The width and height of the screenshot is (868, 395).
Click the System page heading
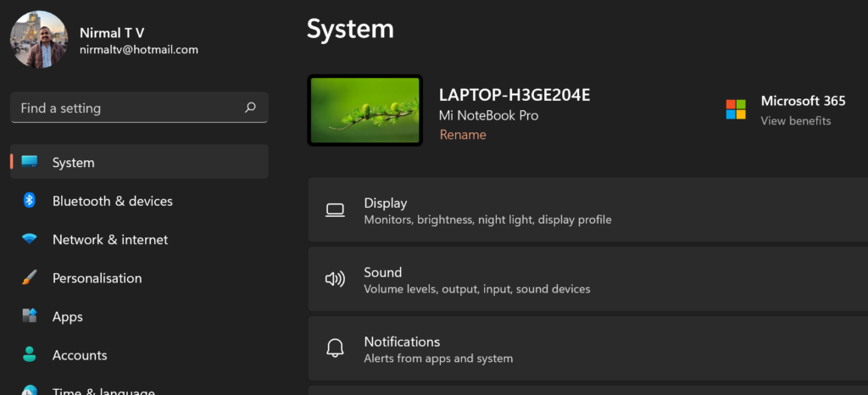click(350, 28)
